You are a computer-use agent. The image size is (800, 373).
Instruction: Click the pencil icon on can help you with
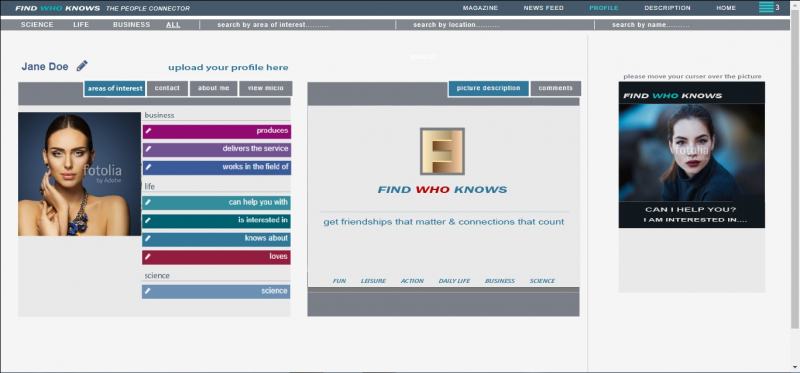click(148, 203)
